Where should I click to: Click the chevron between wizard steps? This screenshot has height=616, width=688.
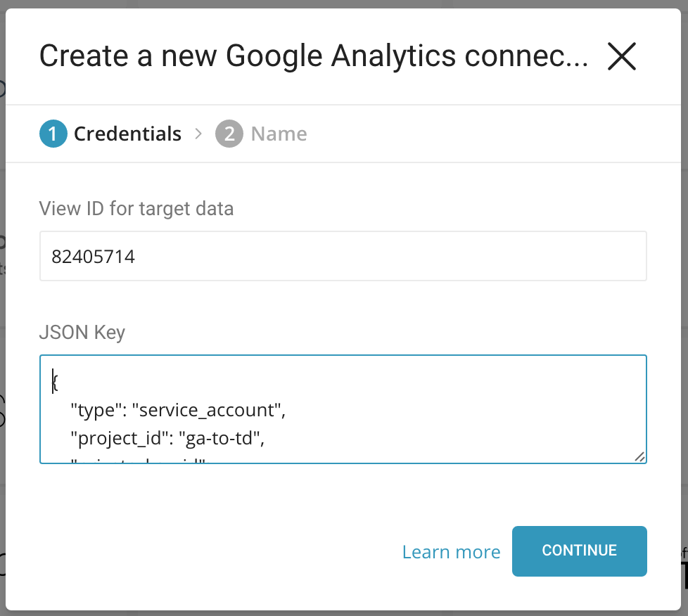pyautogui.click(x=199, y=134)
